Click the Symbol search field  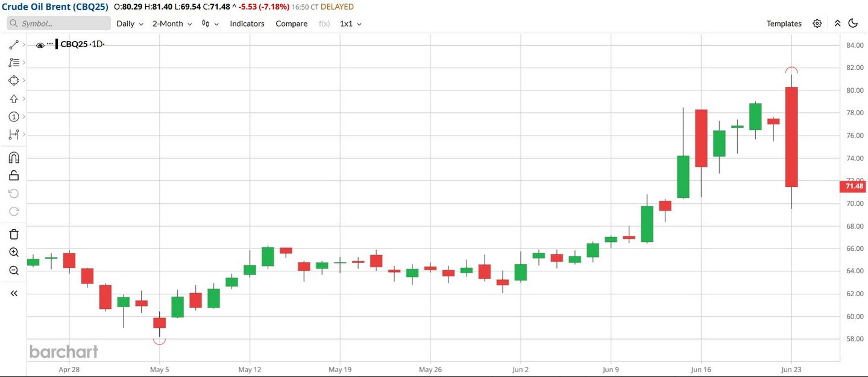pyautogui.click(x=59, y=24)
